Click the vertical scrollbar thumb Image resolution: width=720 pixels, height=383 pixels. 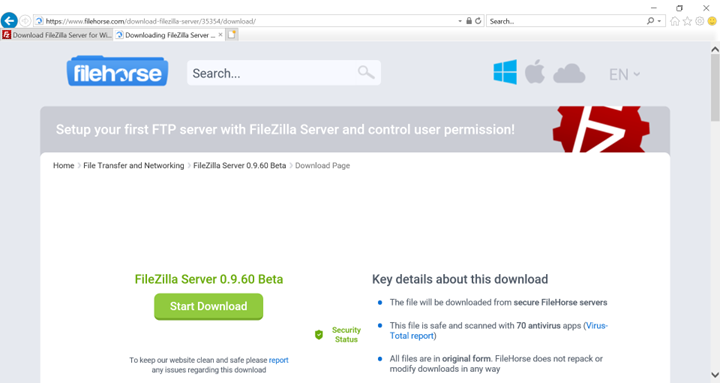click(x=715, y=88)
